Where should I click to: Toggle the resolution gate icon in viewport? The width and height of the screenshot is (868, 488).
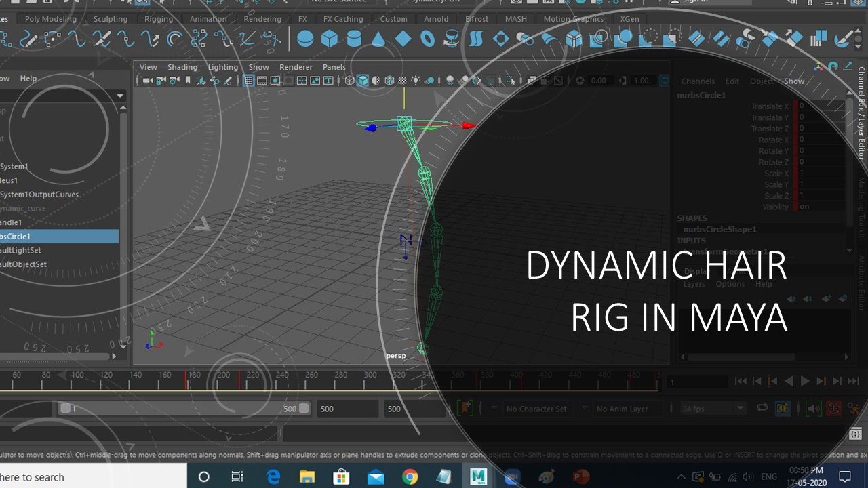point(275,81)
